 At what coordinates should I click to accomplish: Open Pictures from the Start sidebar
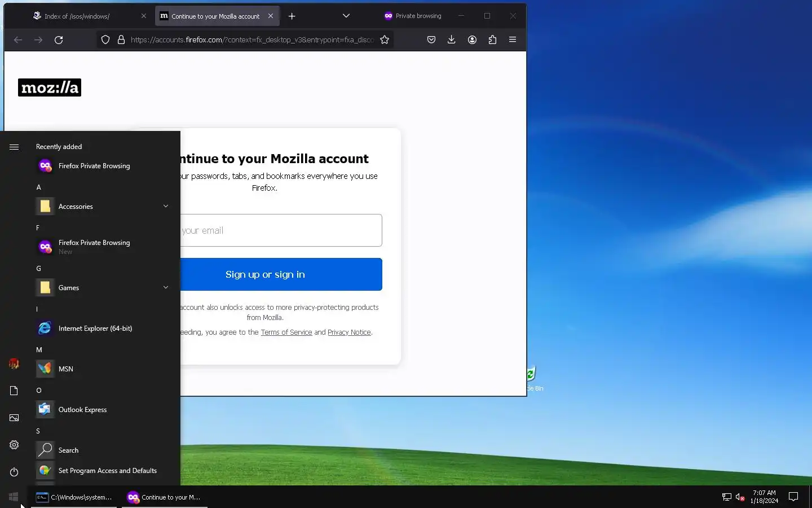coord(14,418)
